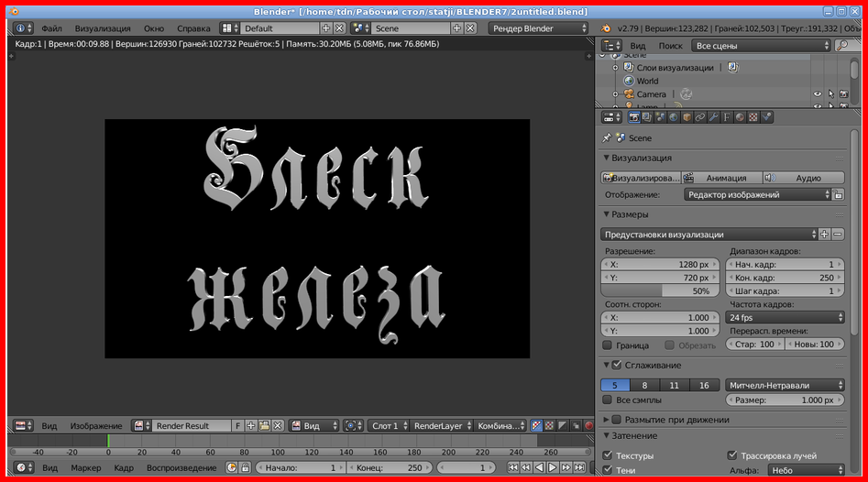The width and height of the screenshot is (868, 482).
Task: Click the open-image folder icon in image editor
Action: 264,425
